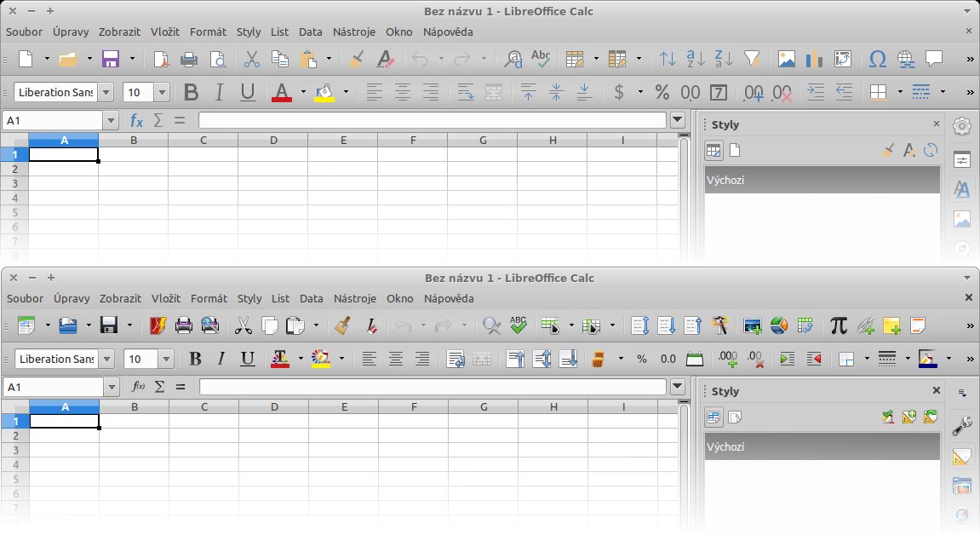Click Spelling ABC check icon in bottom window
This screenshot has height=541, width=980.
pyautogui.click(x=519, y=325)
